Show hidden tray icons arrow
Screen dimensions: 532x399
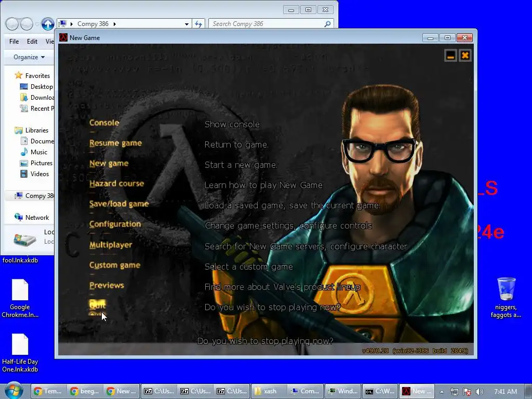point(442,392)
